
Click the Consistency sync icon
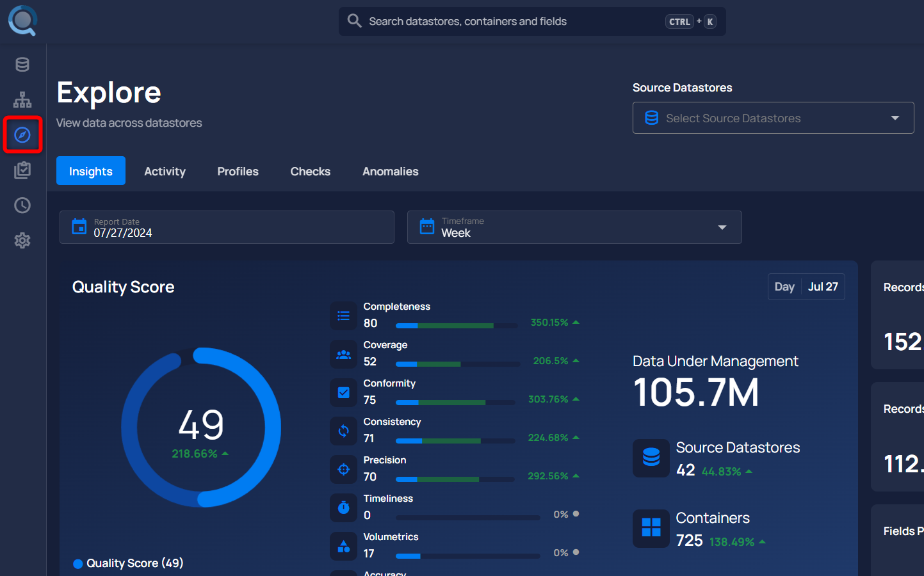point(344,431)
